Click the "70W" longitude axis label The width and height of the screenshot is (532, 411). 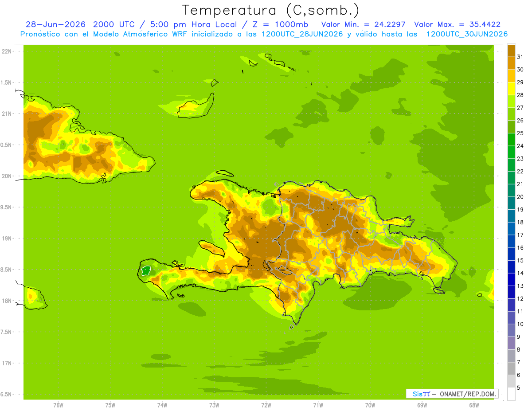click(370, 405)
